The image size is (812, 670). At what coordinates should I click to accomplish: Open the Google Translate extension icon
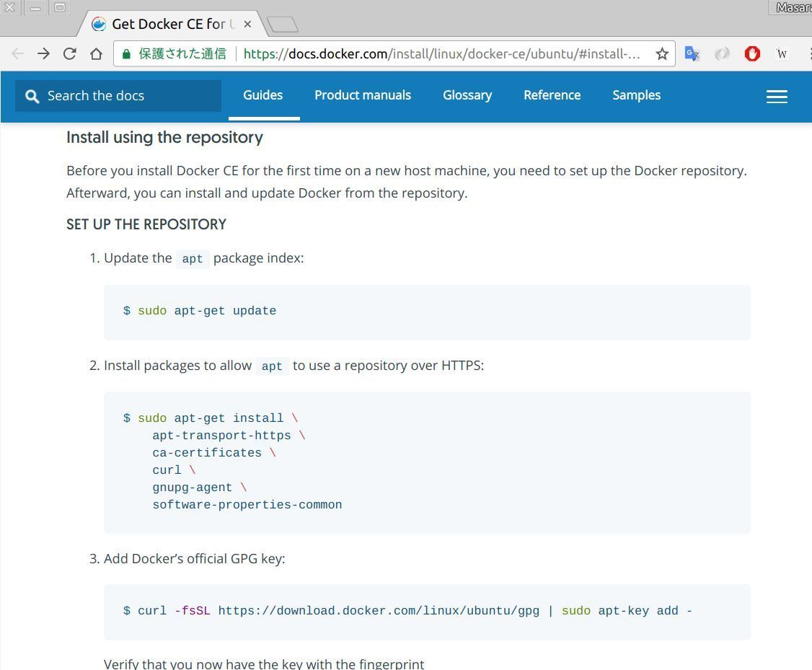(692, 53)
